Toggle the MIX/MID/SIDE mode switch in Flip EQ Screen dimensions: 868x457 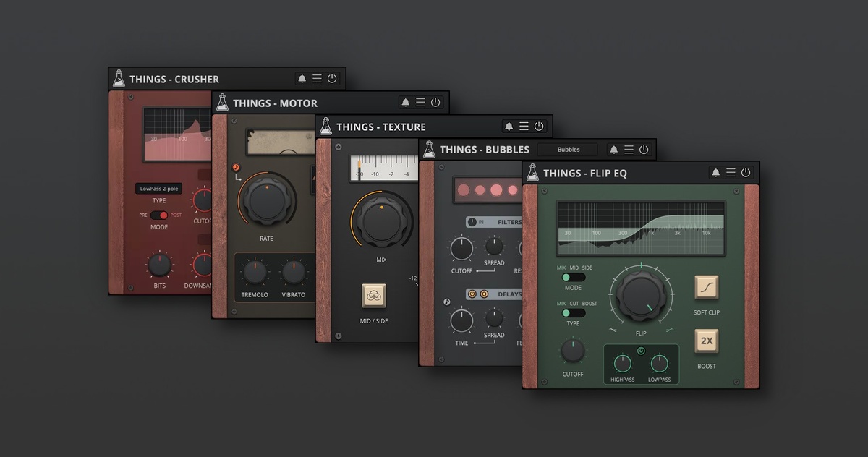tap(574, 277)
